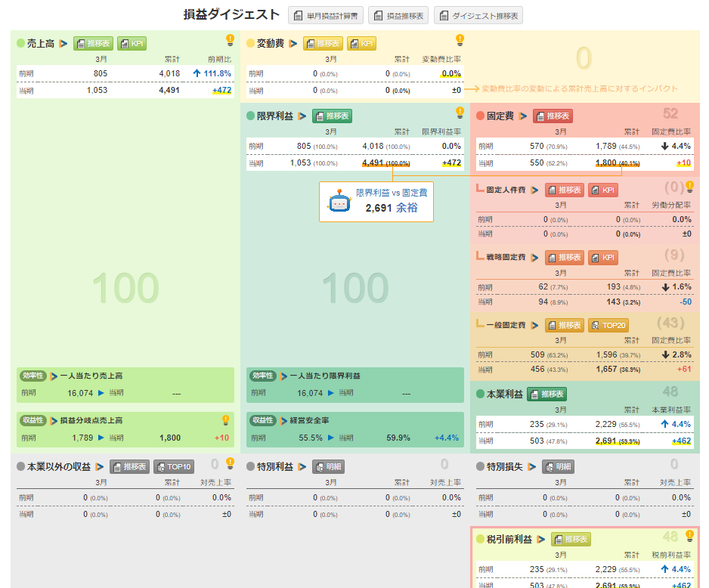This screenshot has height=588, width=709.
Task: Click the lightbulb icon in 本業以外の収益 panel
Action: pos(231,463)
